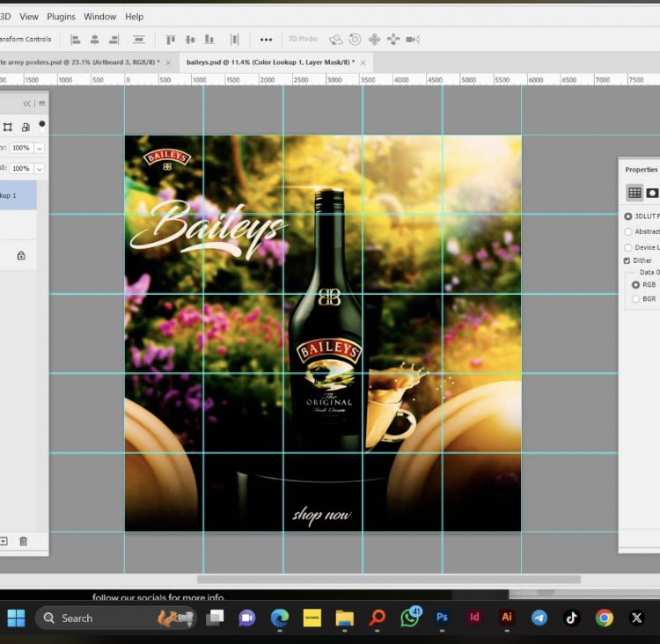Open the layer fill 100% dropdown
The width and height of the screenshot is (660, 644).
40,168
